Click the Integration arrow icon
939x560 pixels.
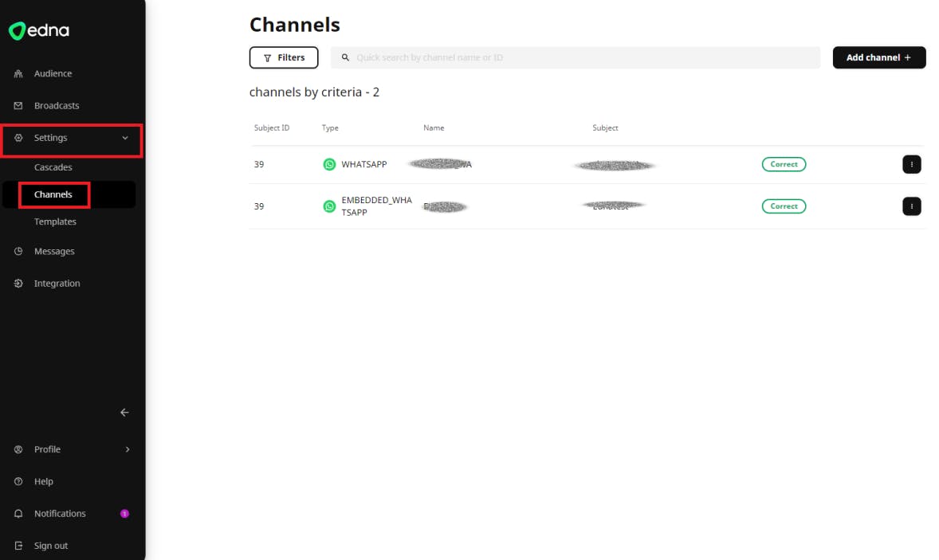coord(18,284)
